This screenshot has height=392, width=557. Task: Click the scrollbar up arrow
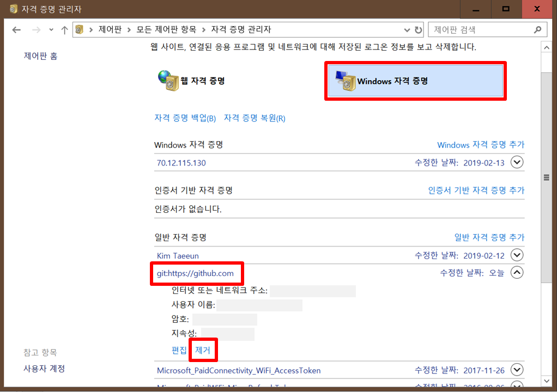tap(546, 47)
